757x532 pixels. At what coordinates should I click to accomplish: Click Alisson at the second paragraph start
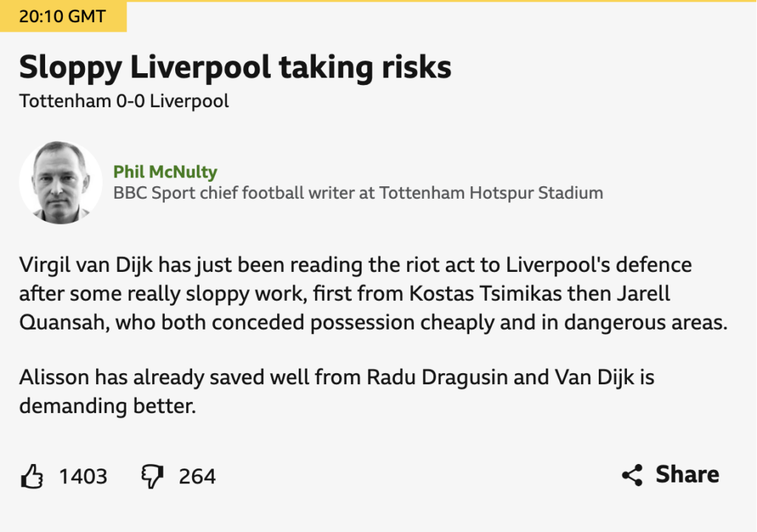click(54, 378)
